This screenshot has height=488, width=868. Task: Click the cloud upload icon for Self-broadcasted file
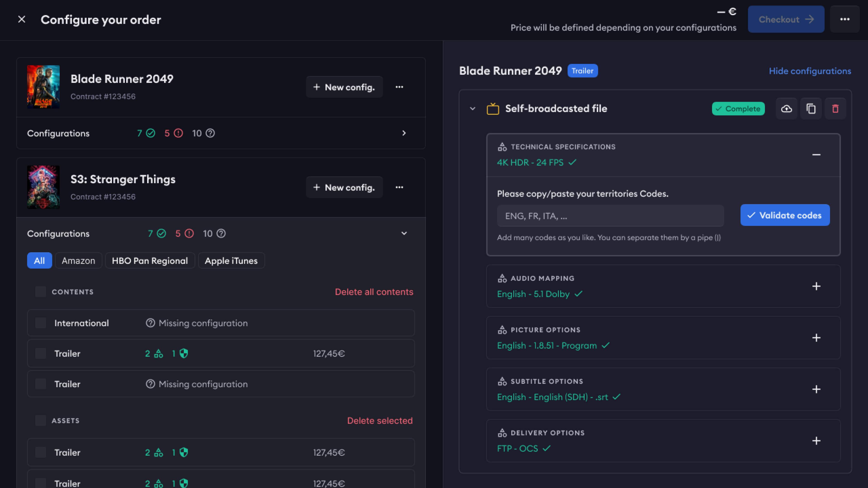point(786,109)
